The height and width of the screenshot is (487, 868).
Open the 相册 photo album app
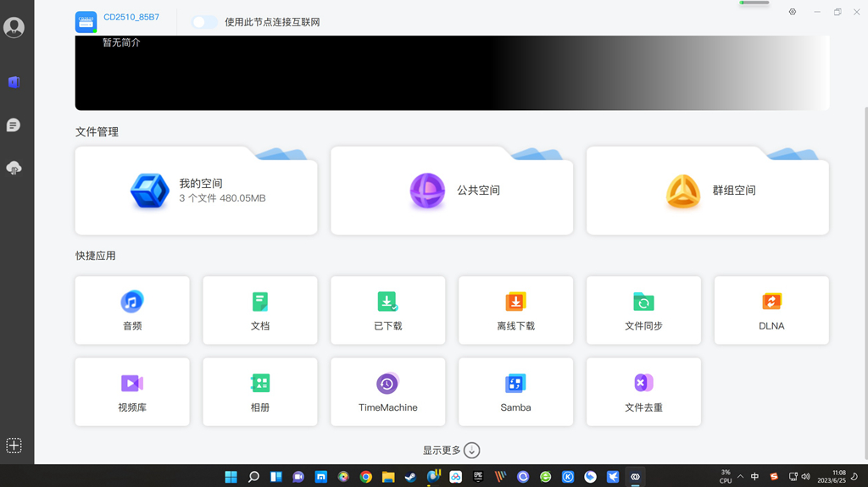[260, 392]
